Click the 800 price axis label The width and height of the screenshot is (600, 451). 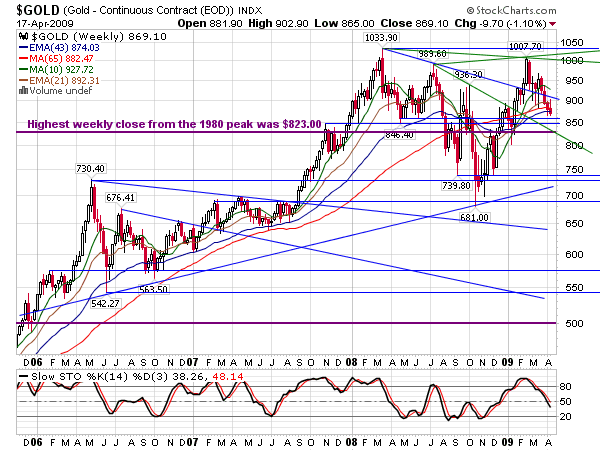[x=574, y=145]
